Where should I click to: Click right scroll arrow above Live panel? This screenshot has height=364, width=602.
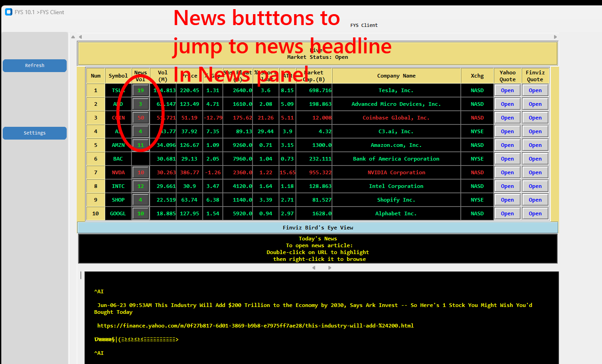[x=555, y=37]
